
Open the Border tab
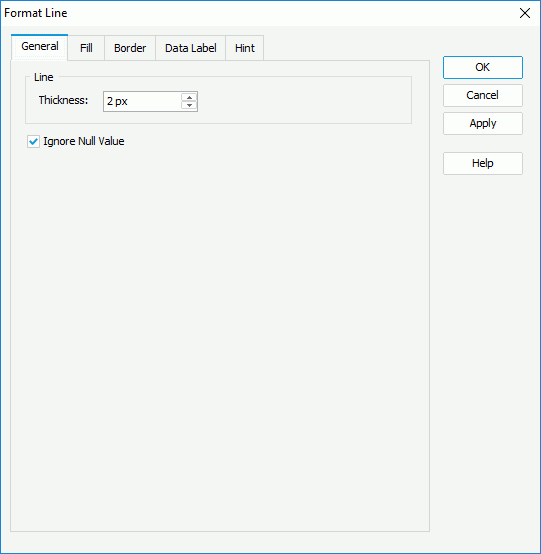pyautogui.click(x=130, y=48)
